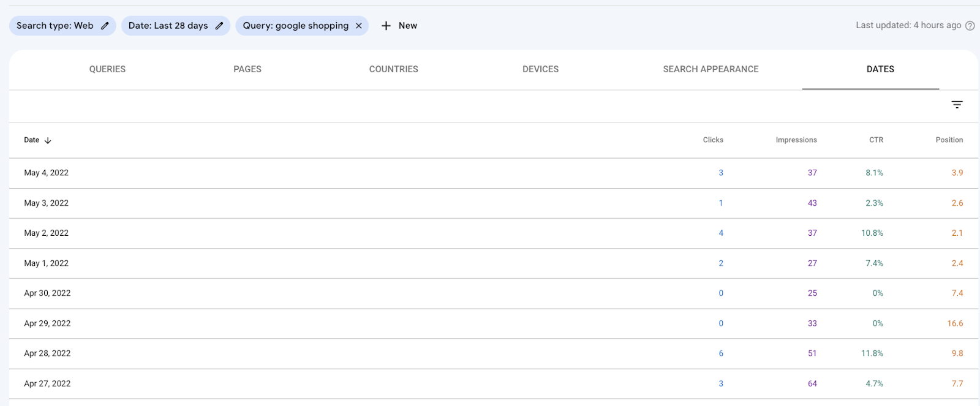Switch to the Countries tab
Viewport: 980px width, 406px height.
(394, 69)
